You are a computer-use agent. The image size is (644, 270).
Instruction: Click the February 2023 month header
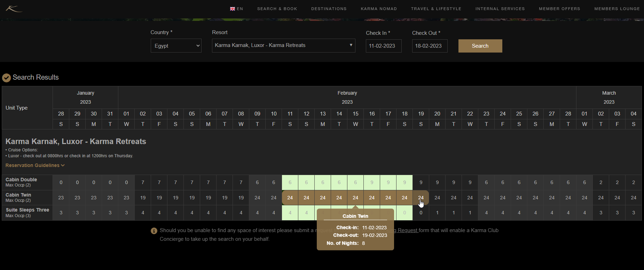tap(347, 97)
